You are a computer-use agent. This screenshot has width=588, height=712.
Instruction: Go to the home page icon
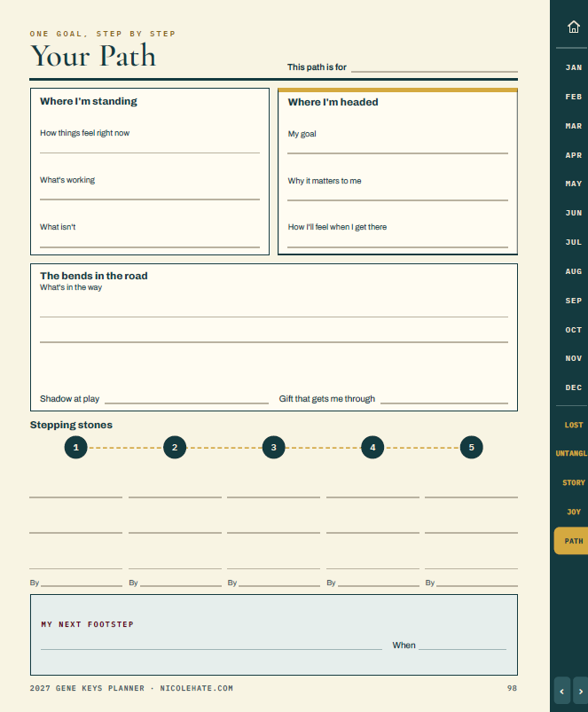574,27
